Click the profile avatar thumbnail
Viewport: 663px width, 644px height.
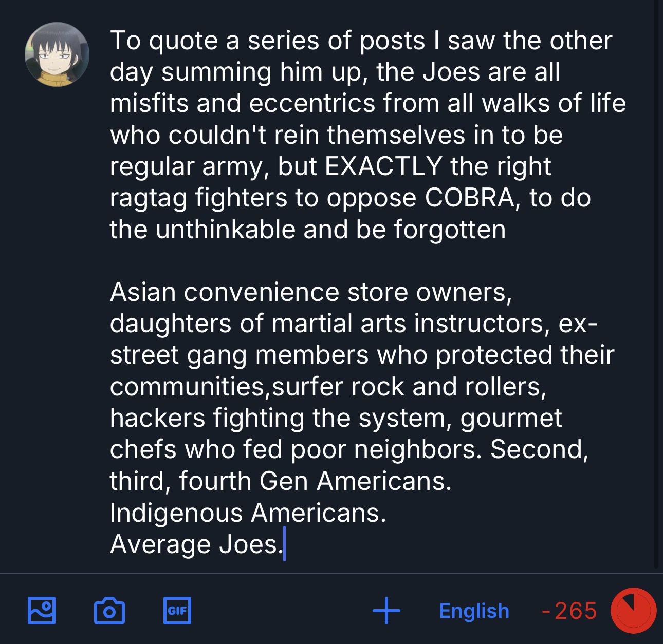(57, 54)
